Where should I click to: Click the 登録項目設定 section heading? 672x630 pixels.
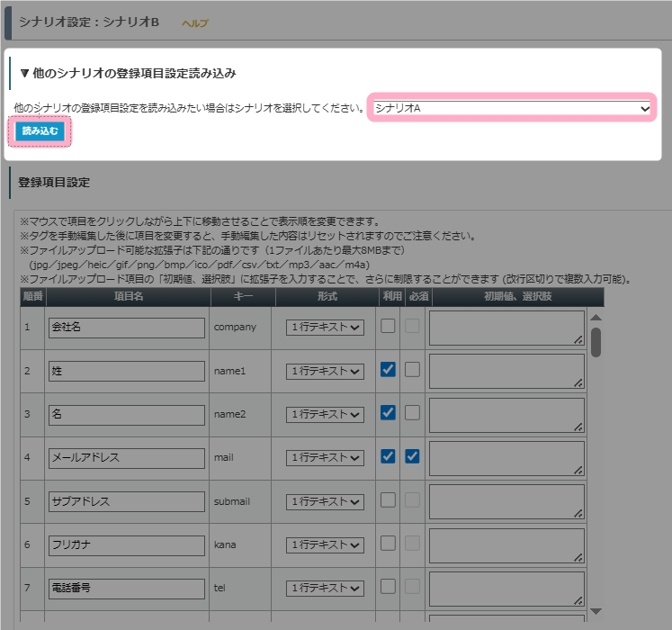(54, 183)
